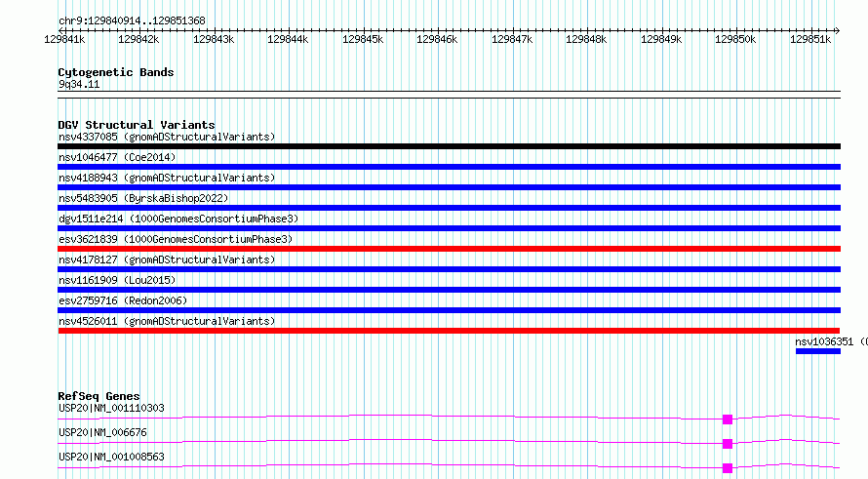Click the 129848k ruler tick label

(586, 39)
